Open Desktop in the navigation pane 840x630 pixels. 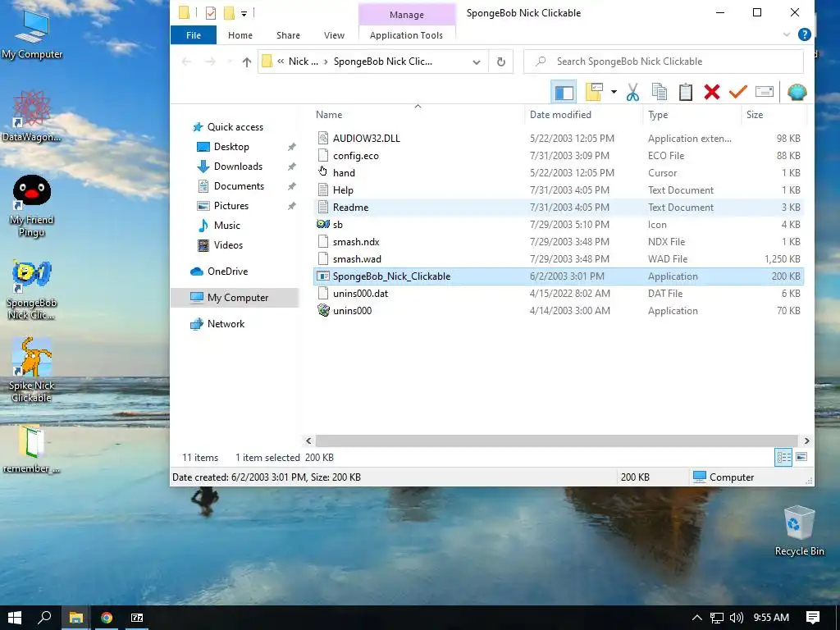click(231, 147)
